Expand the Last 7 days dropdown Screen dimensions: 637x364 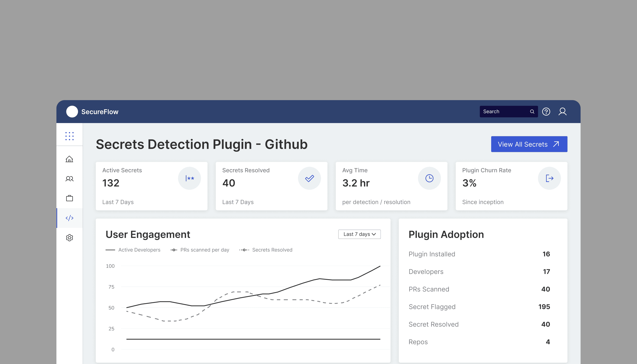359,234
